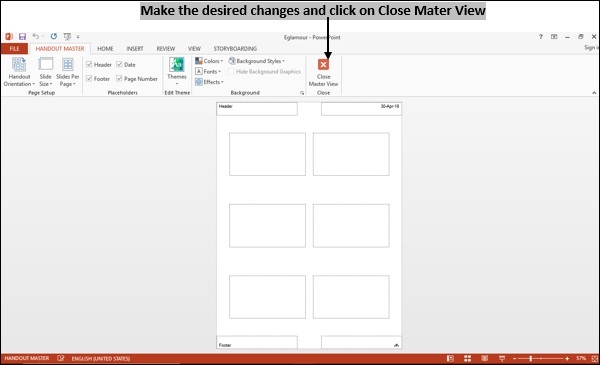
Task: Click the Redo/Repeat icon
Action: (54, 36)
